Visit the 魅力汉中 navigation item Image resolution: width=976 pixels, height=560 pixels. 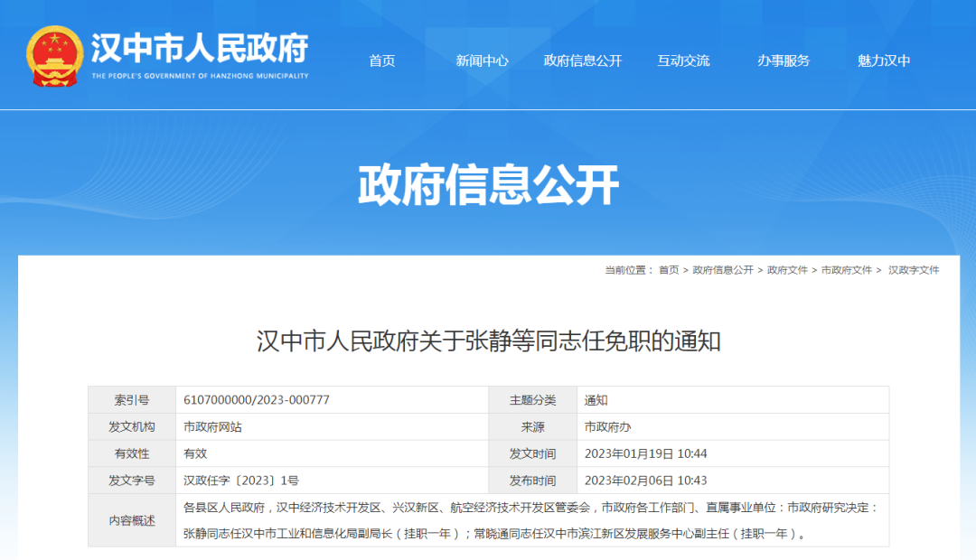(884, 61)
